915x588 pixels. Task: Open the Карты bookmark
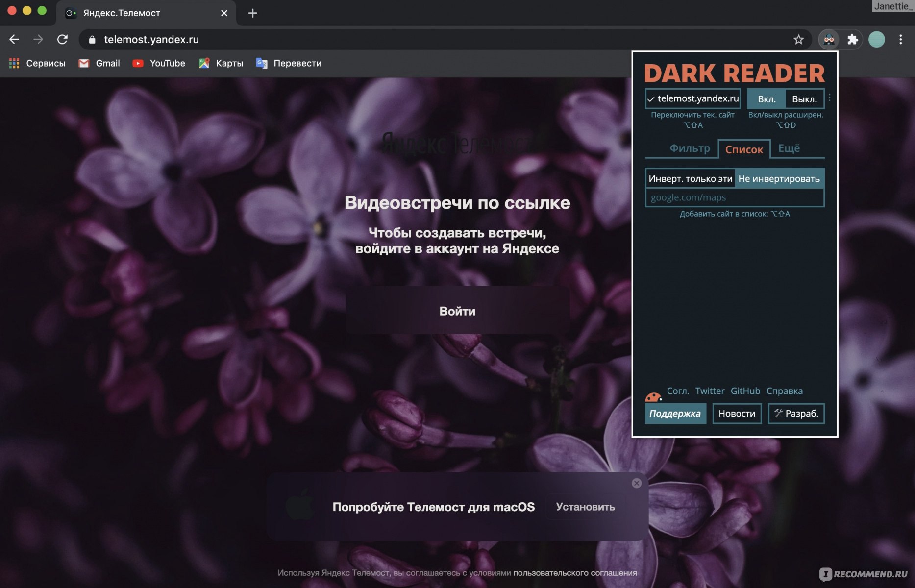pyautogui.click(x=221, y=63)
